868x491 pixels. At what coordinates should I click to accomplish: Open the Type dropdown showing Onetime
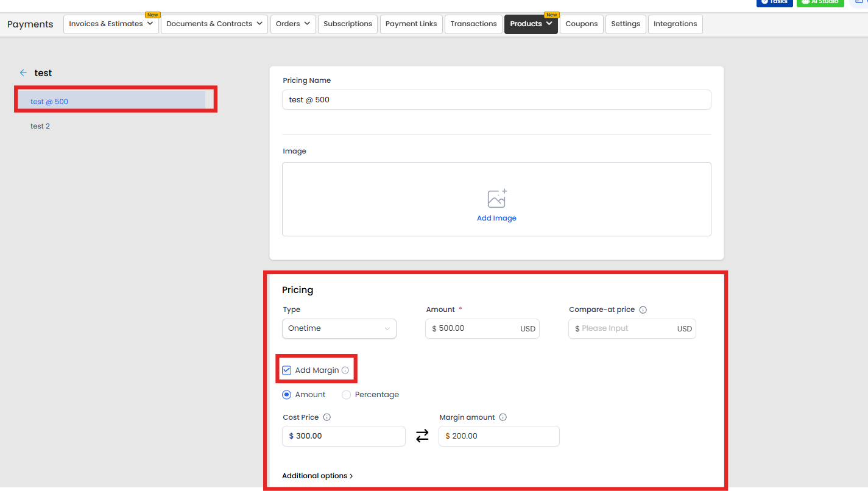pyautogui.click(x=339, y=329)
